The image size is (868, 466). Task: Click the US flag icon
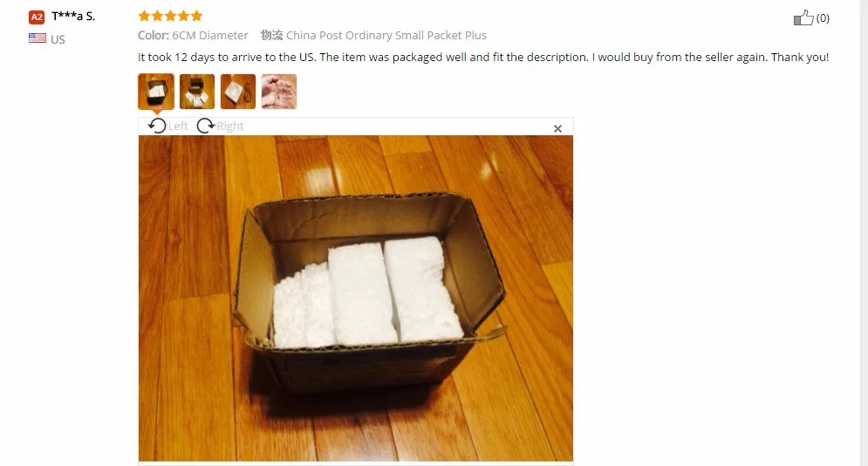38,38
